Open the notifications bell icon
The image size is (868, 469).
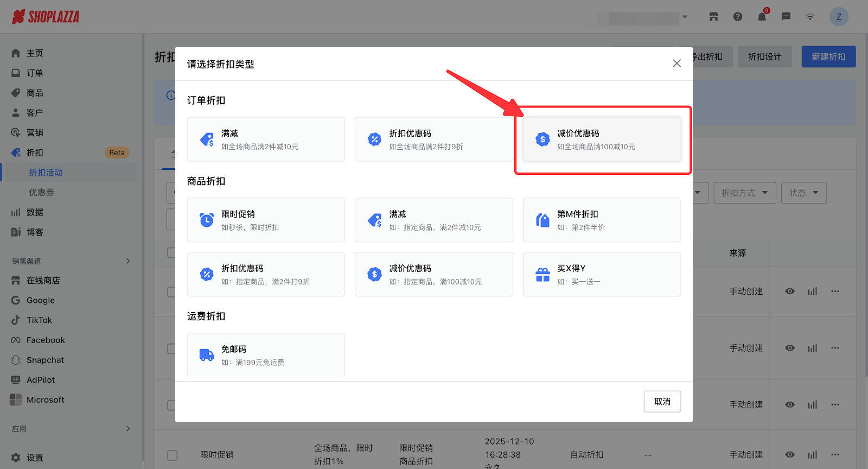click(x=762, y=17)
